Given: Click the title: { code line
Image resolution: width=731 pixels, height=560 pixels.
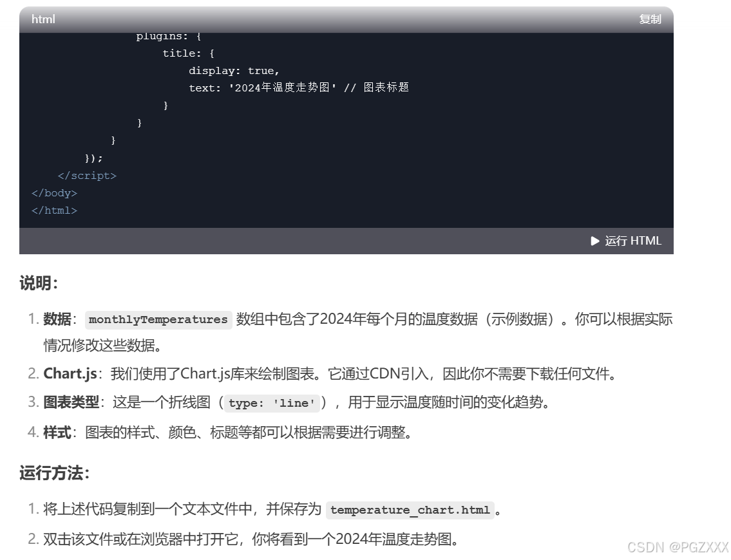Looking at the screenshot, I should (188, 53).
